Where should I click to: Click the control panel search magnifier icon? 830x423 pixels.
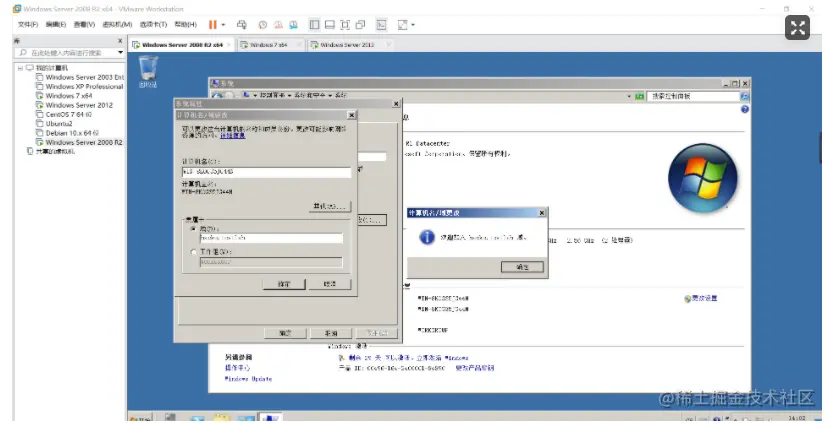pyautogui.click(x=745, y=96)
